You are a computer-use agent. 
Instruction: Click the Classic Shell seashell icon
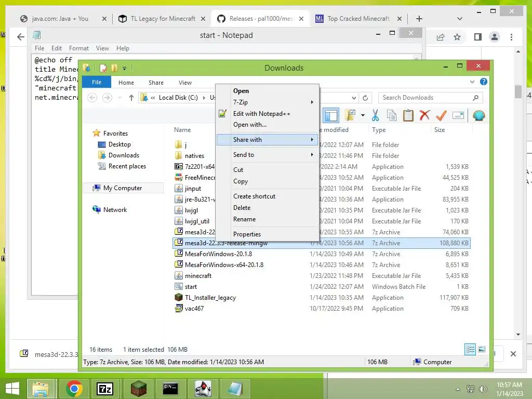click(478, 115)
